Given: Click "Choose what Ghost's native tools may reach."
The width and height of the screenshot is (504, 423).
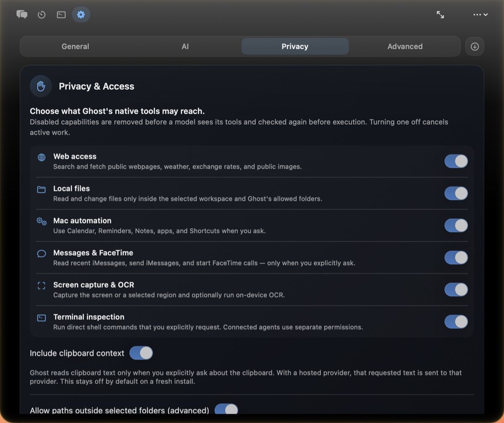Looking at the screenshot, I should 117,111.
